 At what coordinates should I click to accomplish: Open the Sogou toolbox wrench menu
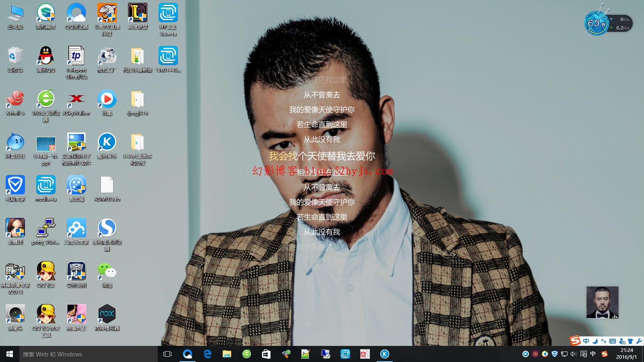click(639, 341)
